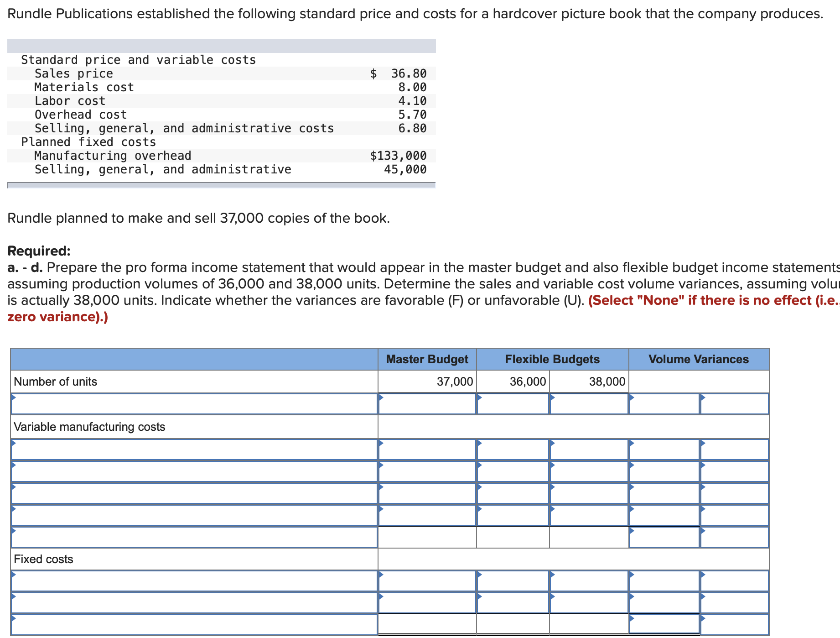Click the Flexible Budgets column header

pos(552,359)
